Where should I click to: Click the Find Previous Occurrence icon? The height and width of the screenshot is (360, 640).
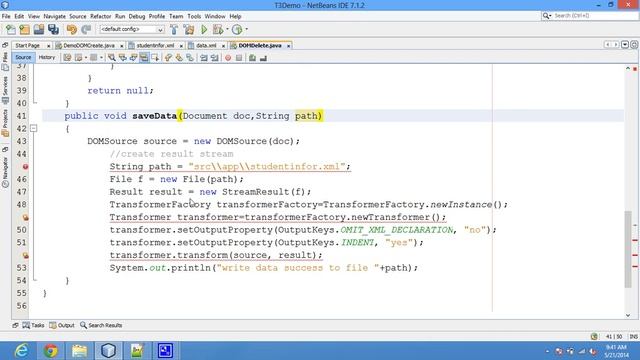[122, 58]
